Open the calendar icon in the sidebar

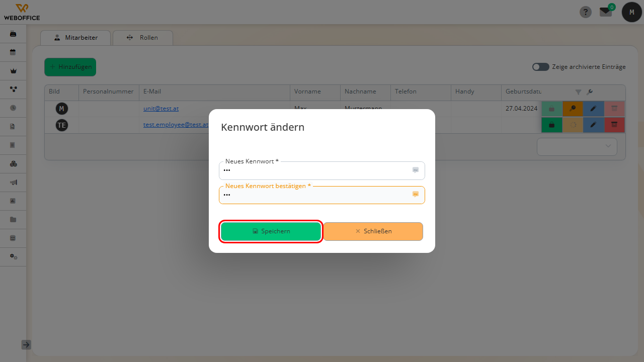tap(13, 52)
